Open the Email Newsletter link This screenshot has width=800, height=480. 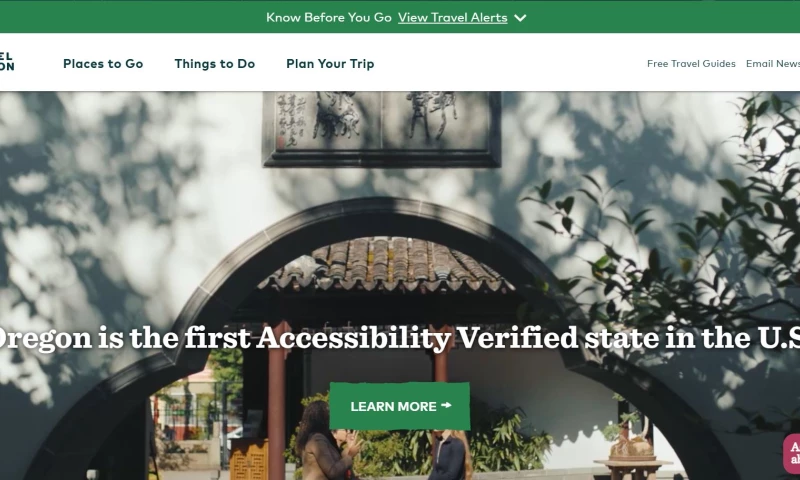click(772, 64)
